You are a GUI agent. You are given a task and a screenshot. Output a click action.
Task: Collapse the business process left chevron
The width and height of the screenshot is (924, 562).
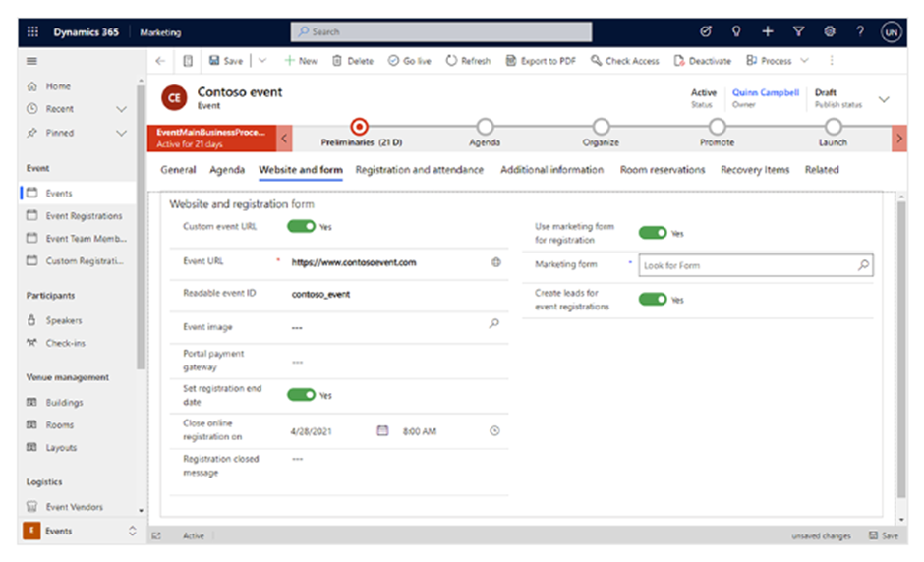point(284,139)
